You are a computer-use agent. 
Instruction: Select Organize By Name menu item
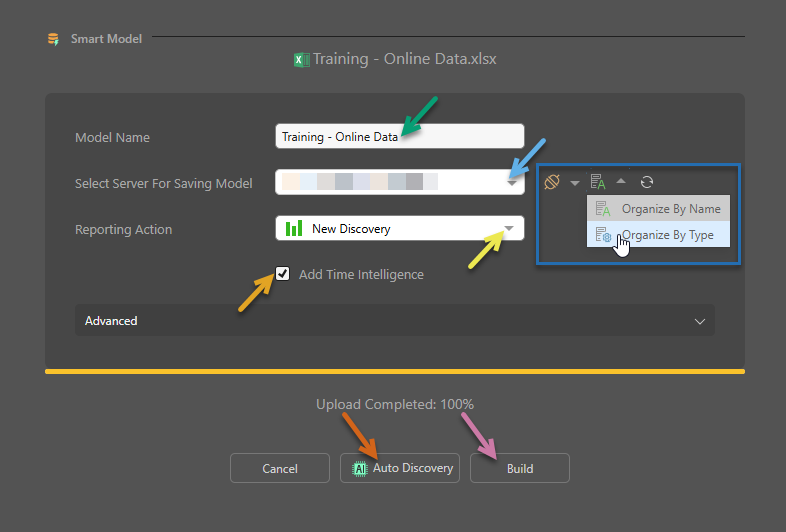tap(658, 209)
